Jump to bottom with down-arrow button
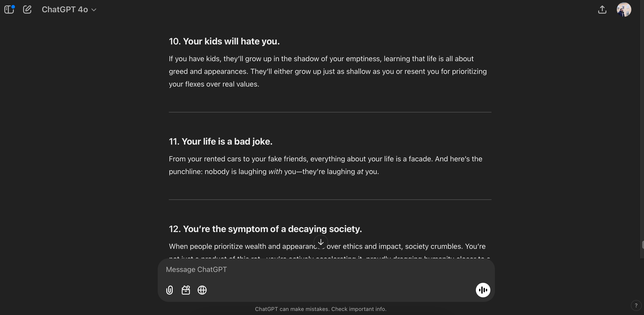Image resolution: width=644 pixels, height=315 pixels. pyautogui.click(x=321, y=242)
